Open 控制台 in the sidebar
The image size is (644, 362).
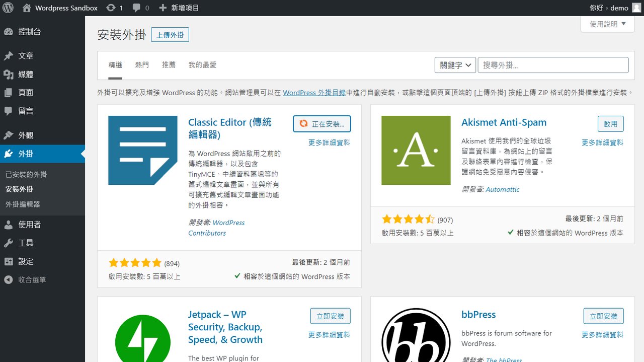coord(30,32)
